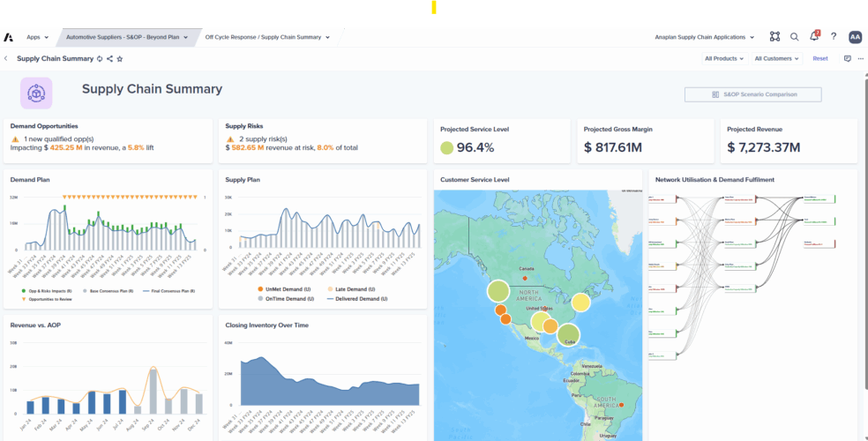The image size is (868, 441).
Task: Open the Apps dropdown menu
Action: (37, 37)
